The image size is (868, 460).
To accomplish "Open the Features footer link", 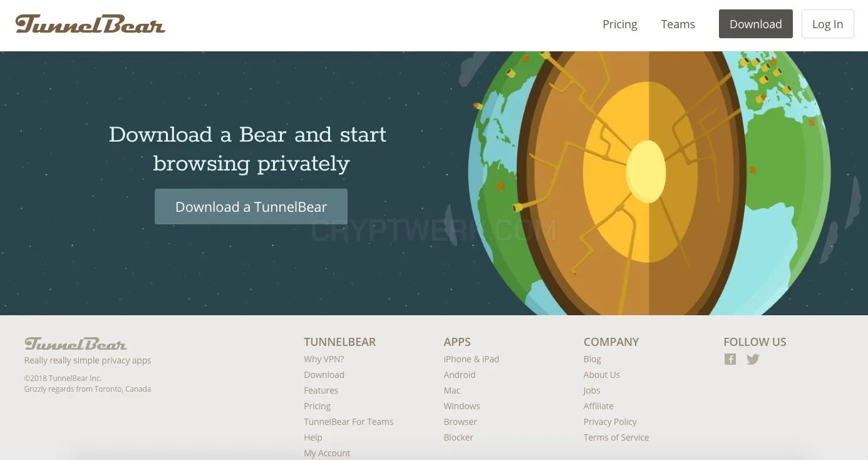I will (321, 390).
